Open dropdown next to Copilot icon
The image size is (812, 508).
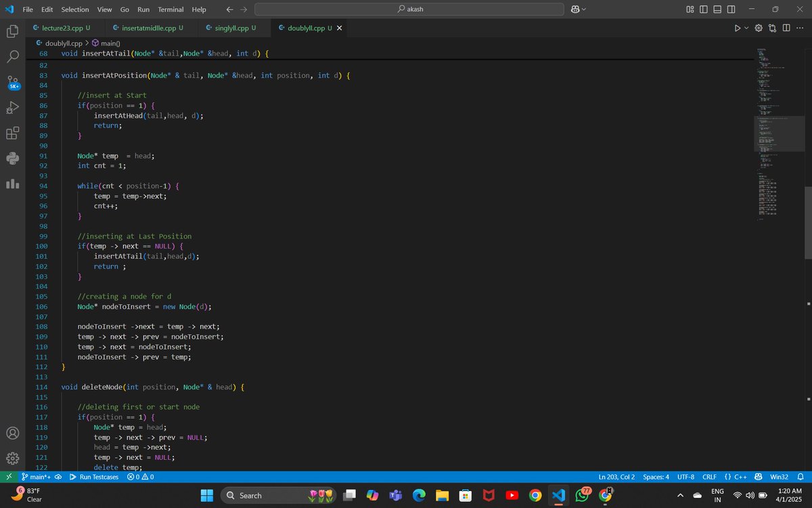[584, 9]
